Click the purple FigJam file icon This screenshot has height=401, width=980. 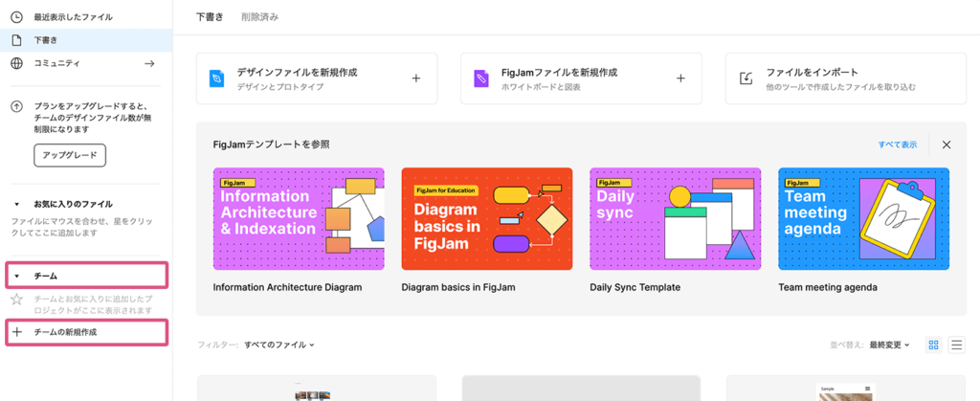[x=481, y=78]
